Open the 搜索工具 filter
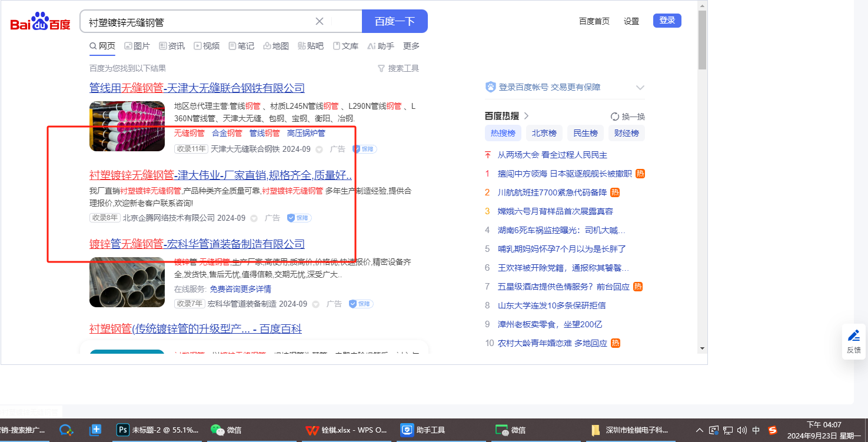This screenshot has height=442, width=868. [x=398, y=68]
